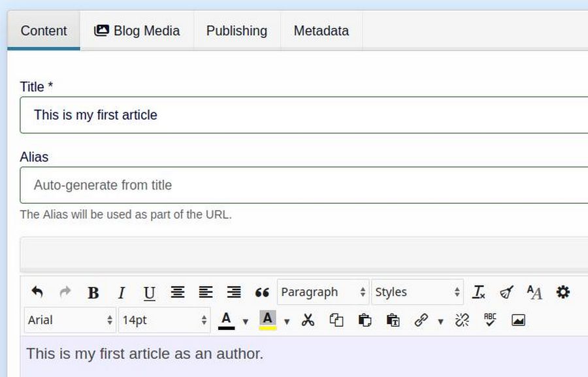
Task: Toggle italic text style
Action: [122, 293]
